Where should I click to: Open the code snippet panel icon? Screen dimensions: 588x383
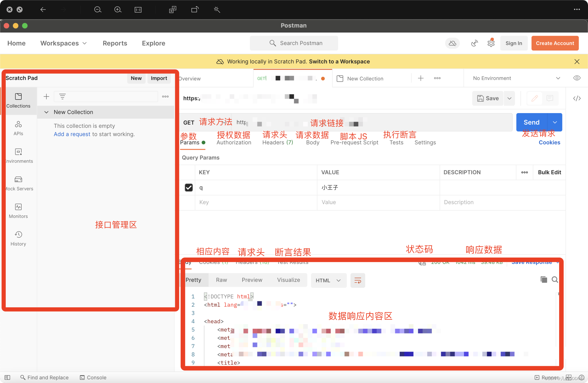coord(577,98)
